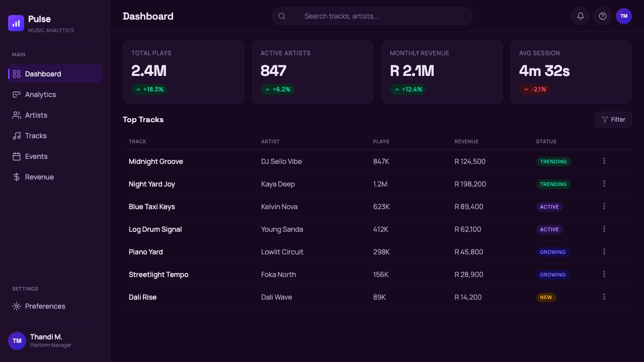Select the Log Drum Signal track name
This screenshot has height=362, width=644.
[155, 229]
